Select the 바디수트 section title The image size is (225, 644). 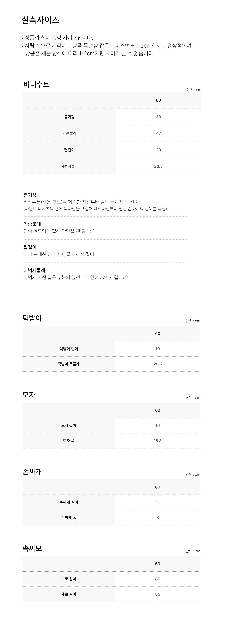36,84
